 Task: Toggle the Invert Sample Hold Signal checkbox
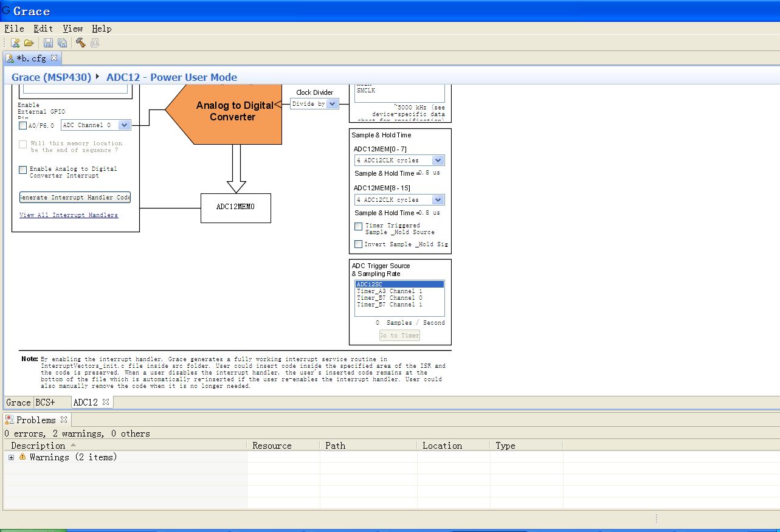click(359, 244)
